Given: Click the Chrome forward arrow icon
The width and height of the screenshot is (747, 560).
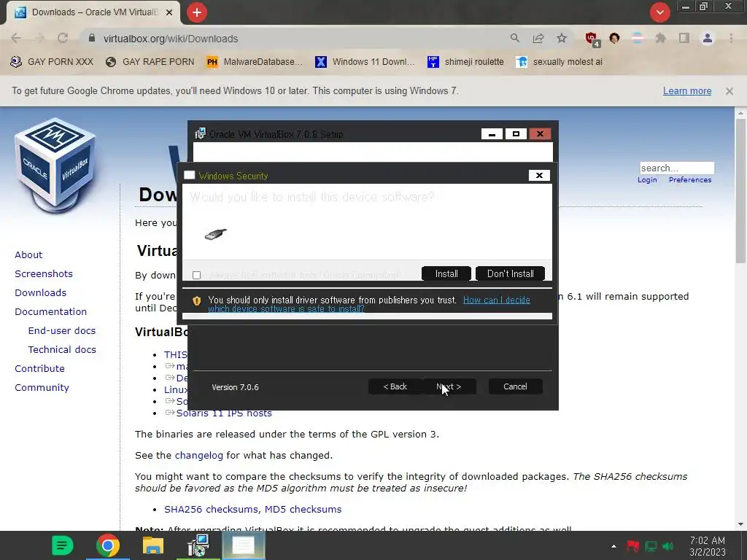Looking at the screenshot, I should coord(39,39).
